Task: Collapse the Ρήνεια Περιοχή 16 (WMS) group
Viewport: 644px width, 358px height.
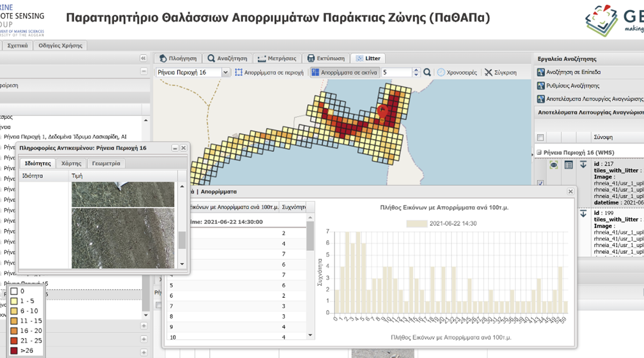Action: (538, 152)
